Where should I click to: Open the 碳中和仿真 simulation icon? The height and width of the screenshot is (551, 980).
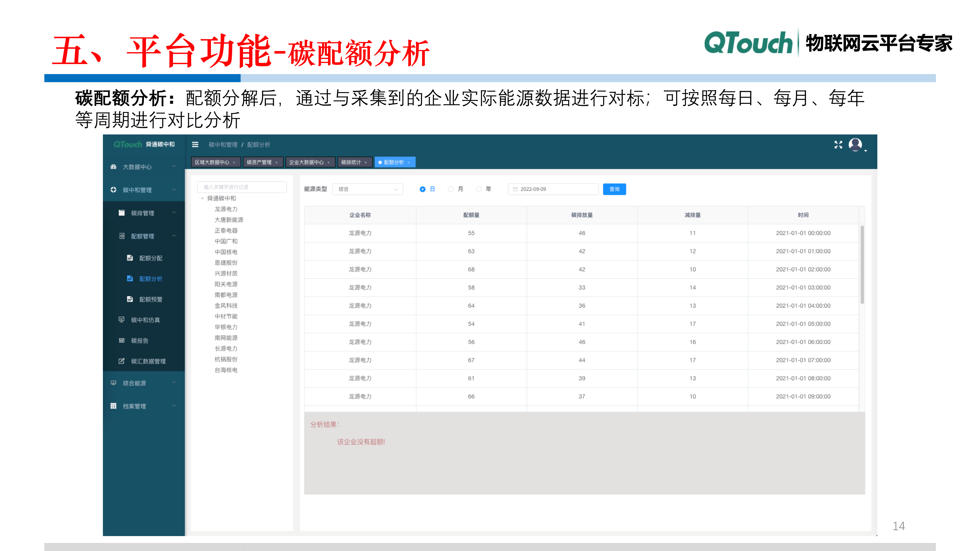tap(122, 320)
